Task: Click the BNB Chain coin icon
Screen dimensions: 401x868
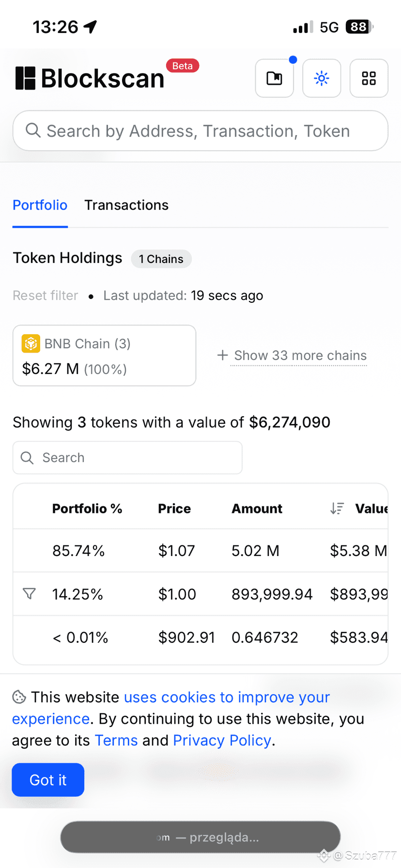Action: pyautogui.click(x=31, y=343)
